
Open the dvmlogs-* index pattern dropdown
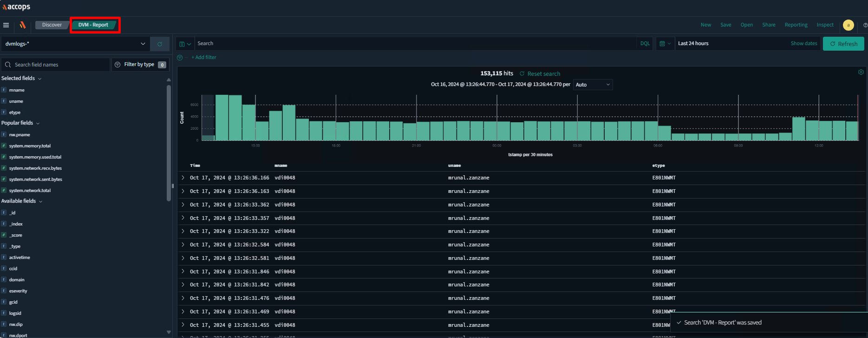(x=75, y=44)
